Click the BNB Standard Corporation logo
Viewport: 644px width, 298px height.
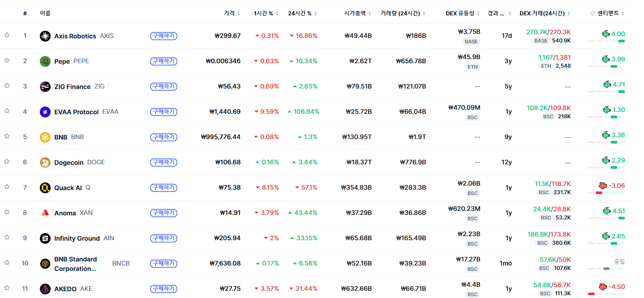click(45, 264)
